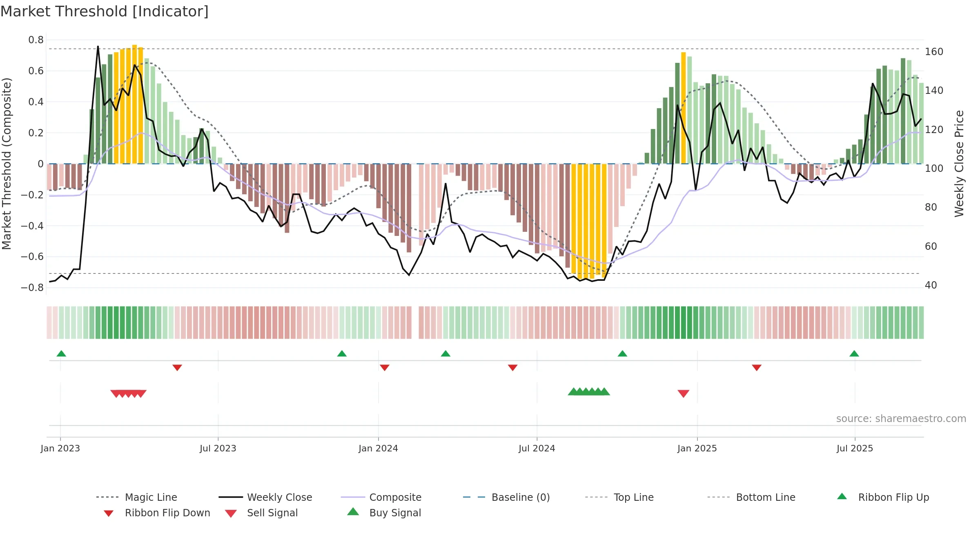Click the green flip-up triangle at Jan 2023
The height and width of the screenshot is (551, 980).
point(61,353)
